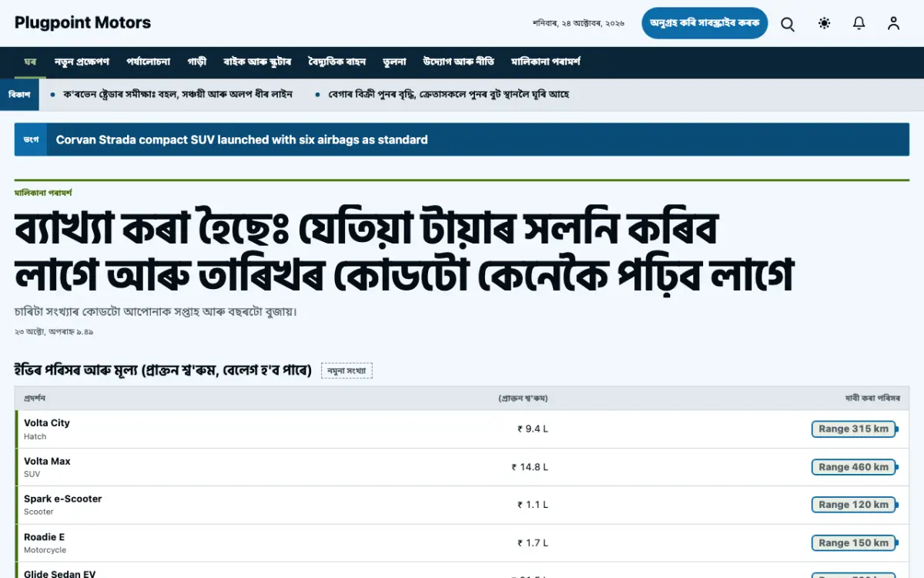This screenshot has height=578, width=924.
Task: Click the দাবী কৰা পৰিসৰ column header
Action: tap(872, 398)
